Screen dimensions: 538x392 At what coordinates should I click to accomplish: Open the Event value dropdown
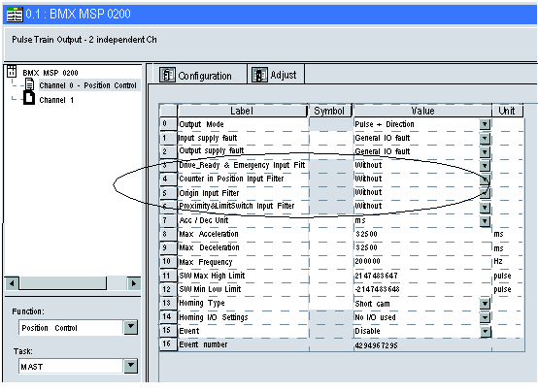485,331
